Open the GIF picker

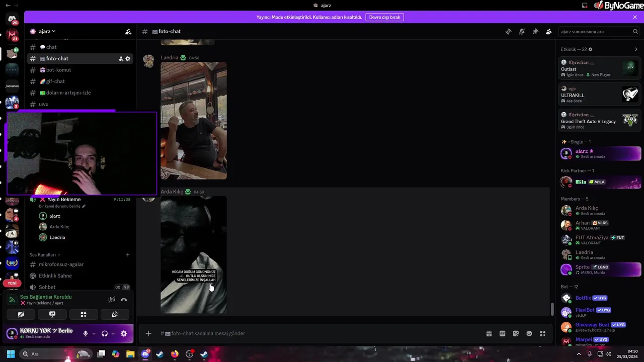502,333
